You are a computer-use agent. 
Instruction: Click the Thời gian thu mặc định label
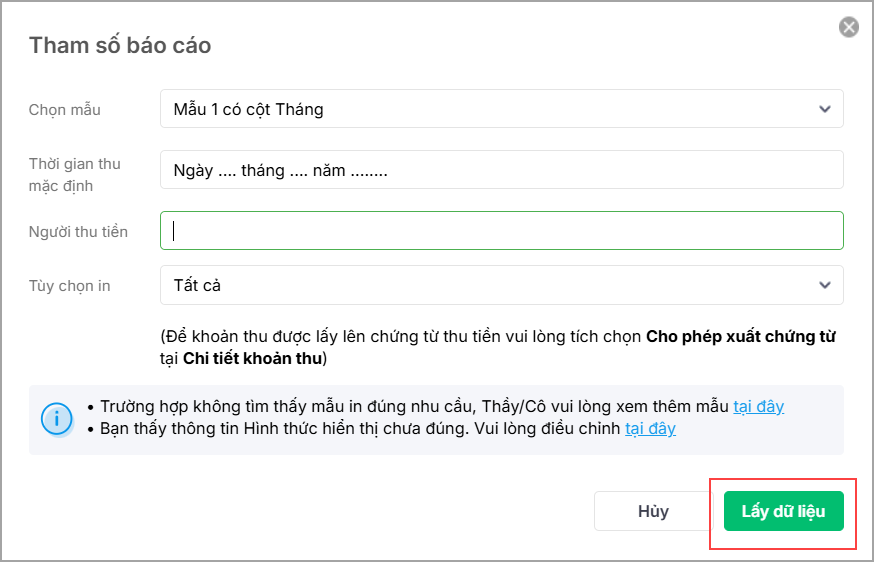[x=75, y=175]
